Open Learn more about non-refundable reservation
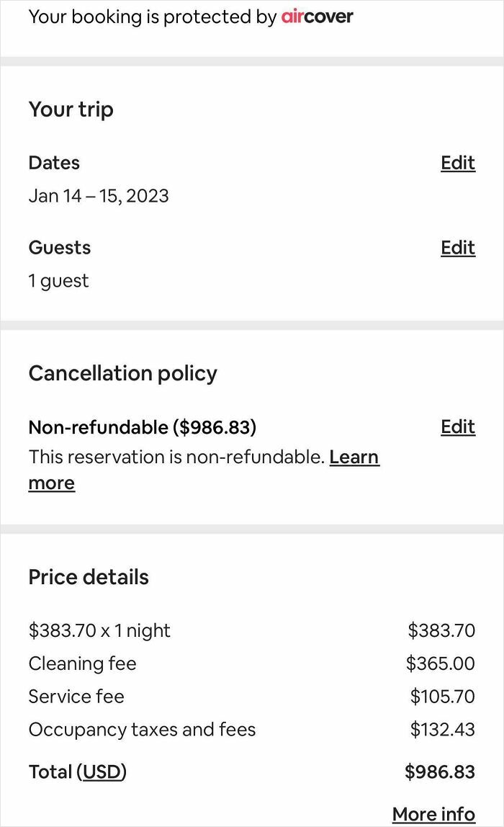This screenshot has width=504, height=827. coord(354,457)
